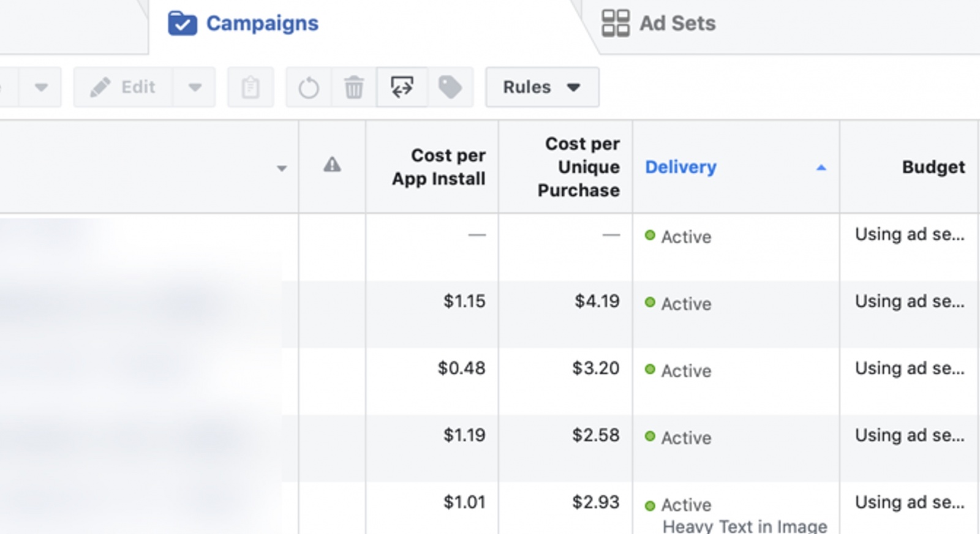Click the tag label icon

450,88
